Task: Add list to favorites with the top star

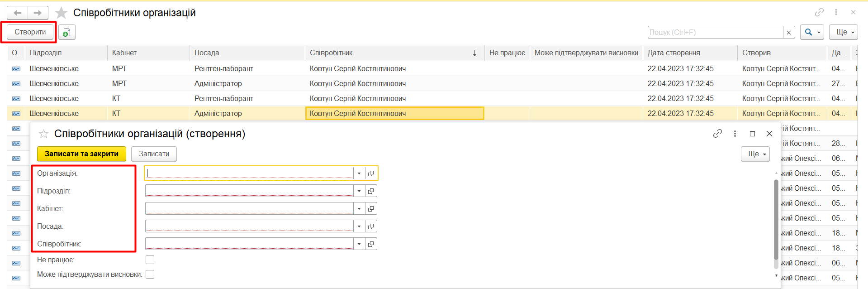Action: pyautogui.click(x=61, y=13)
